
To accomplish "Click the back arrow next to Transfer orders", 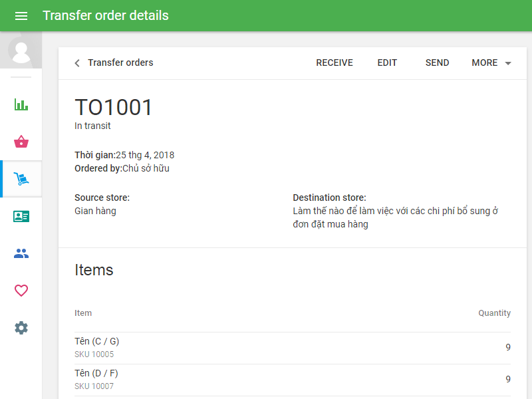I will [x=76, y=63].
